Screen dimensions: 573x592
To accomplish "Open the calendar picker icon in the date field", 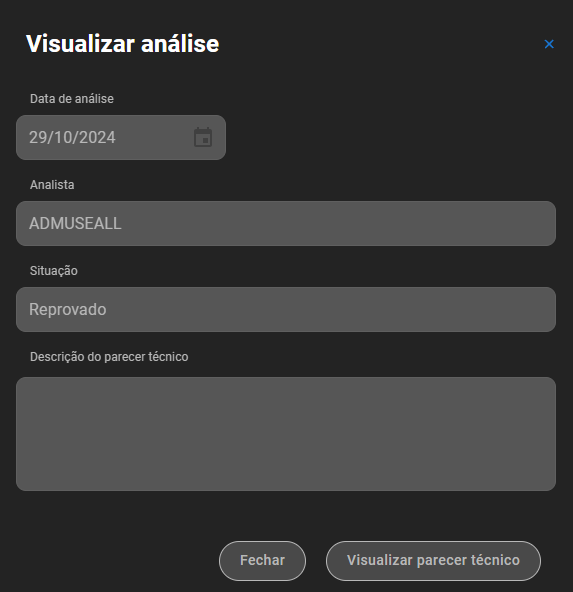I will pyautogui.click(x=203, y=137).
